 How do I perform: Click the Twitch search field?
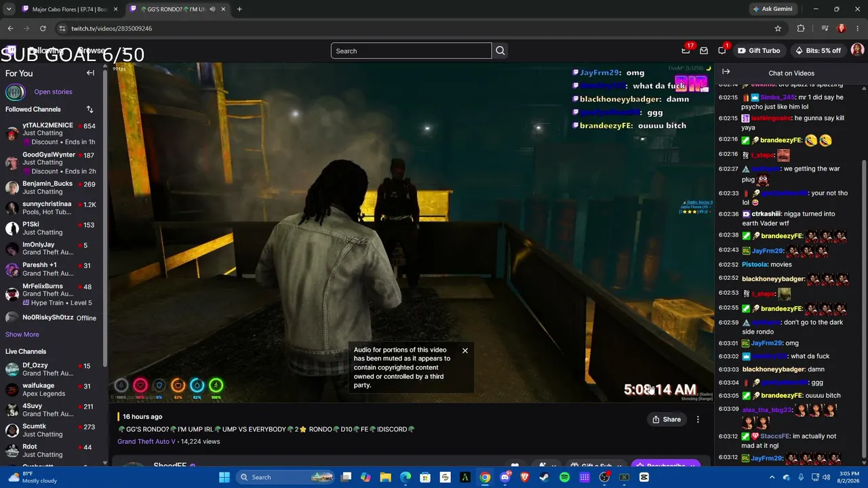[411, 51]
